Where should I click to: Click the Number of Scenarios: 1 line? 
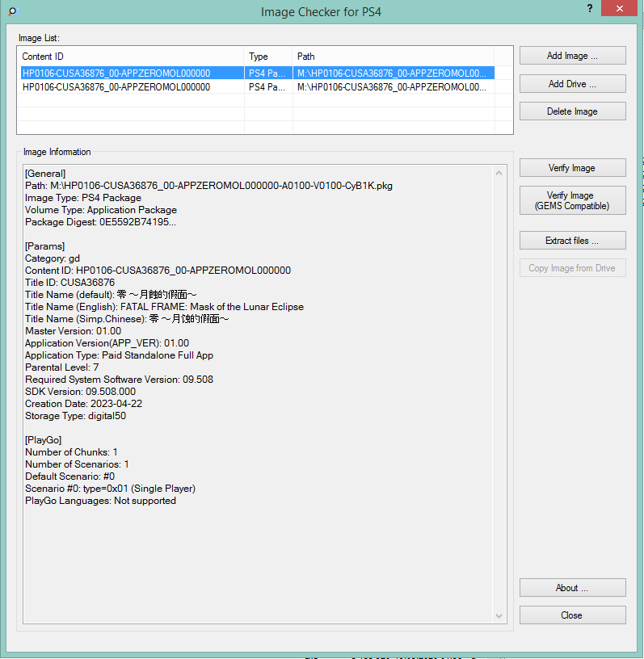[x=77, y=464]
